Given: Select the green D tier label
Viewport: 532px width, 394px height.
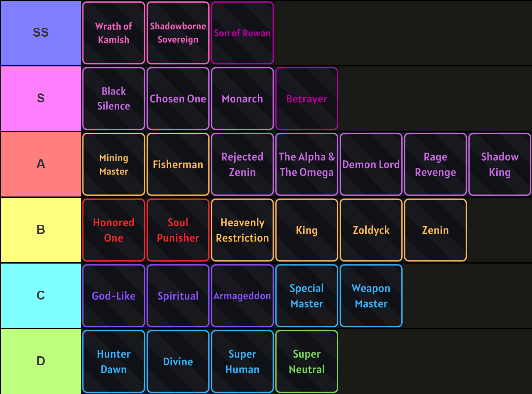Looking at the screenshot, I should pyautogui.click(x=41, y=361).
